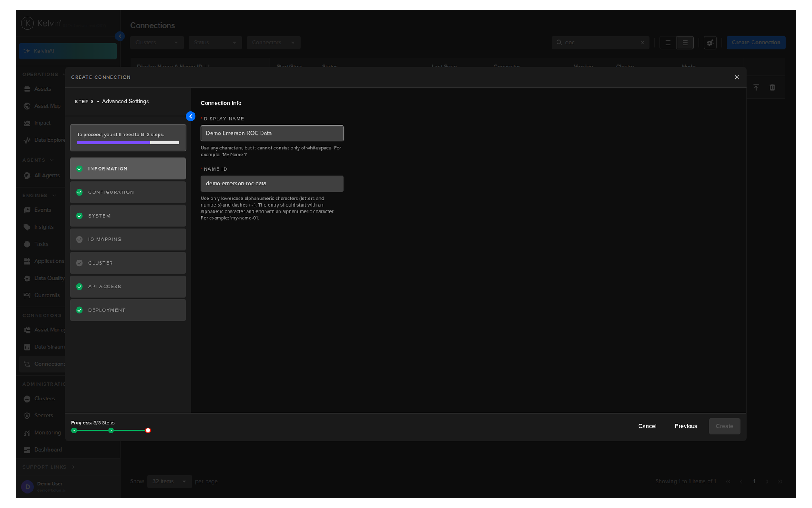Viewport: 812px width, 508px height.
Task: Open Asset Map in the sidebar
Action: click(x=42, y=106)
